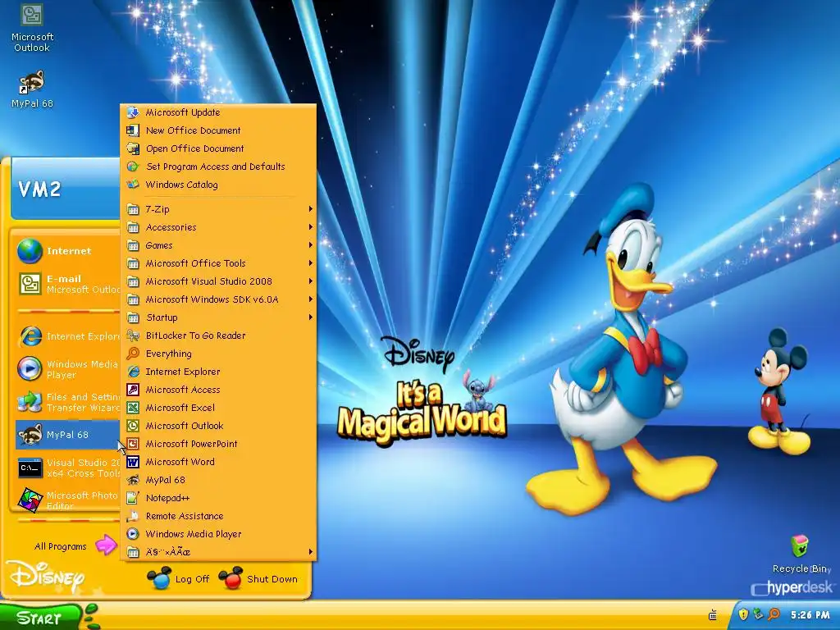Click the New Office Document icon
This screenshot has width=840, height=630.
pos(133,130)
